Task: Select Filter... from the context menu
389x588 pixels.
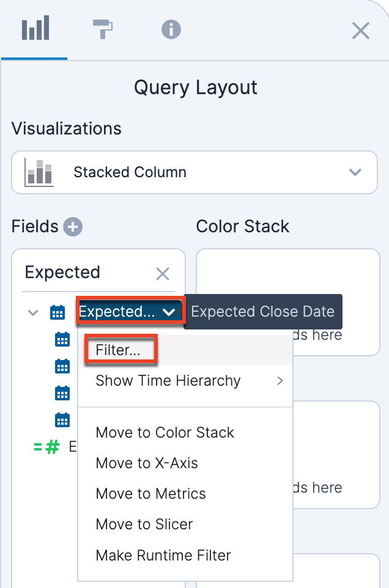Action: tap(119, 350)
